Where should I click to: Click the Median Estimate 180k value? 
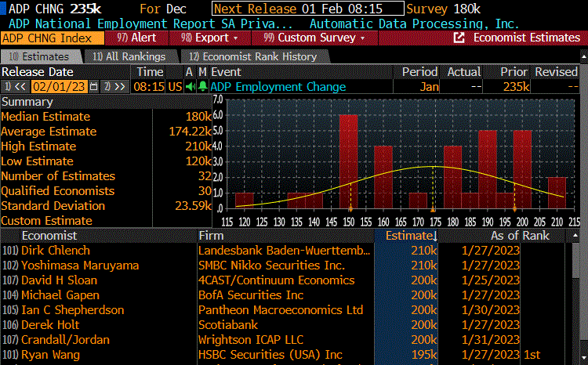click(x=198, y=117)
